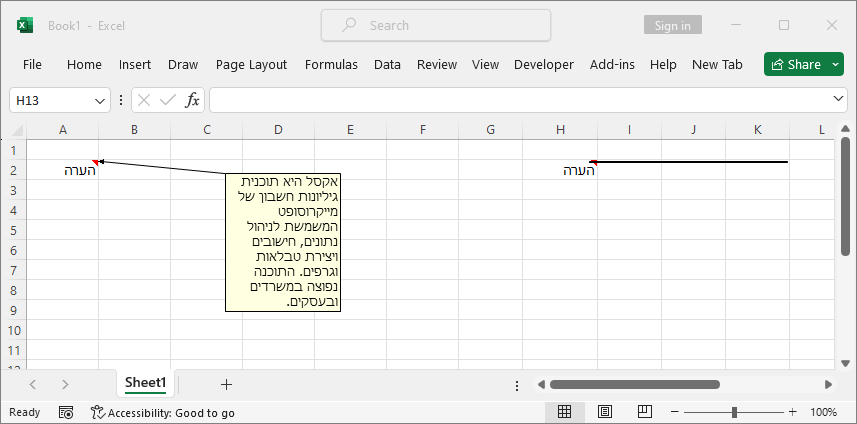
Task: Open the Formulas ribbon tab
Action: tap(331, 64)
